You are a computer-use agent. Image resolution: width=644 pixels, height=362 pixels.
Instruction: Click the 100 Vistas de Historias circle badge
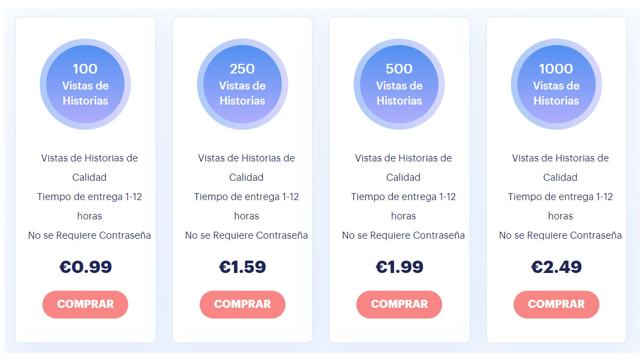click(x=85, y=84)
